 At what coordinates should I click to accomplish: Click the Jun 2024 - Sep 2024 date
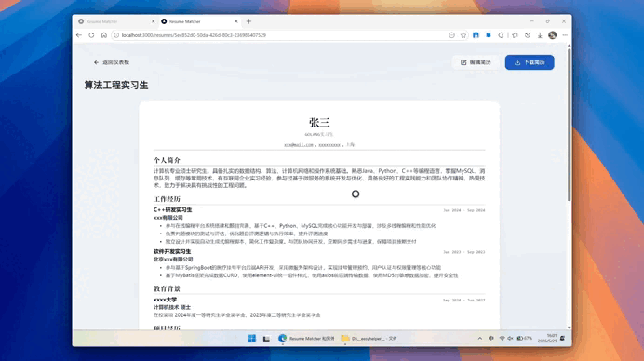point(464,210)
